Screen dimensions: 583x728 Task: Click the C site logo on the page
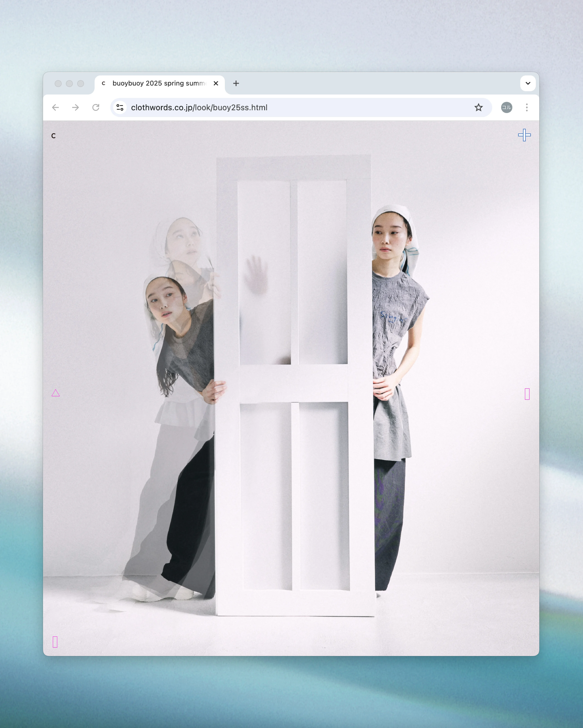[x=53, y=136]
